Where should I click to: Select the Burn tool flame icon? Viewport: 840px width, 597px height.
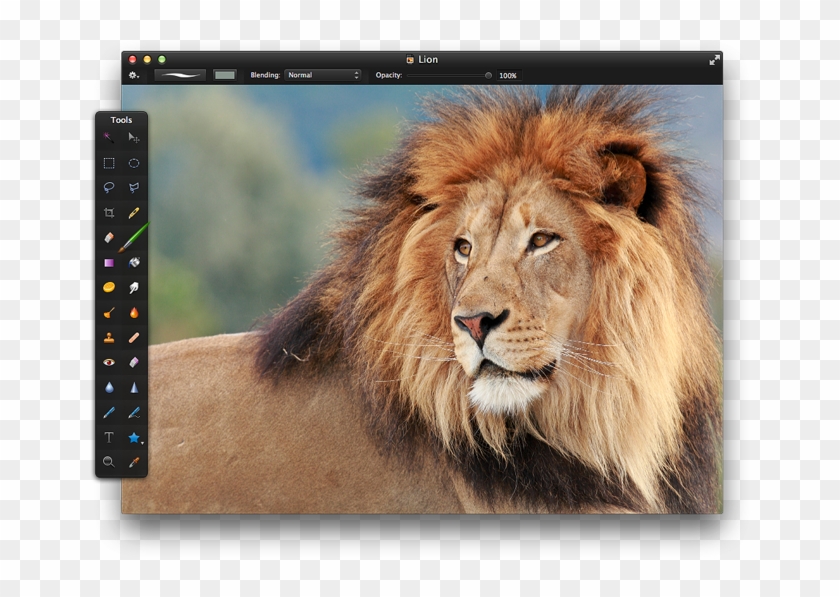coord(134,313)
